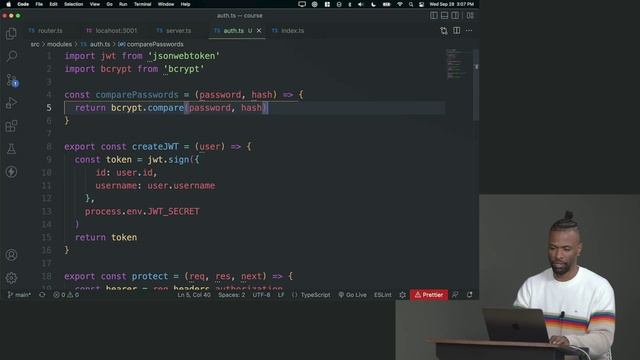The image size is (640, 360).
Task: Open the Explorer view in activity bar
Action: tap(11, 33)
